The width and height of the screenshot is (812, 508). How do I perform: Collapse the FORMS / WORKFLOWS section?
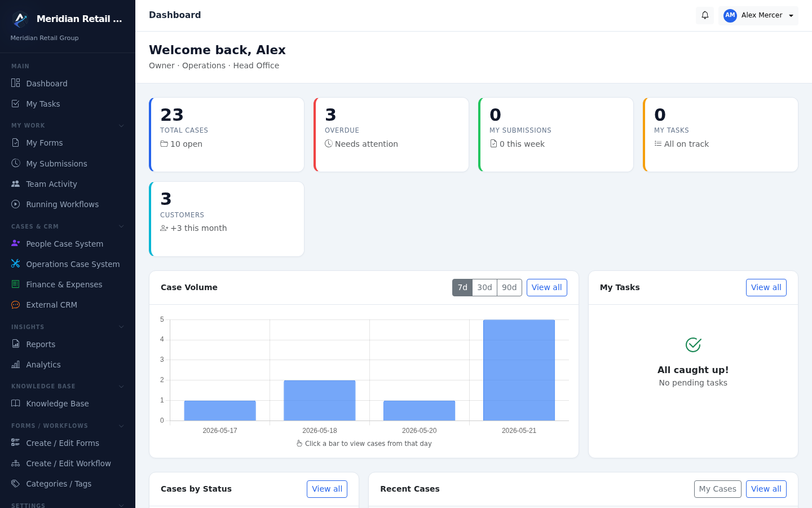121,426
